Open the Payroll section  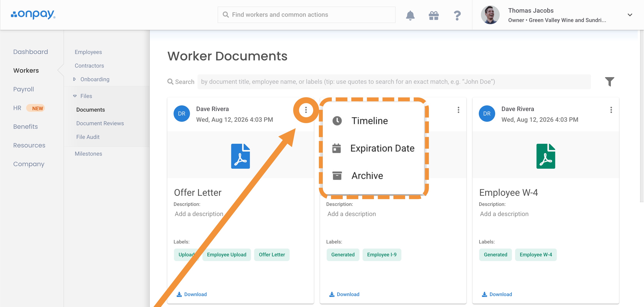tap(23, 89)
